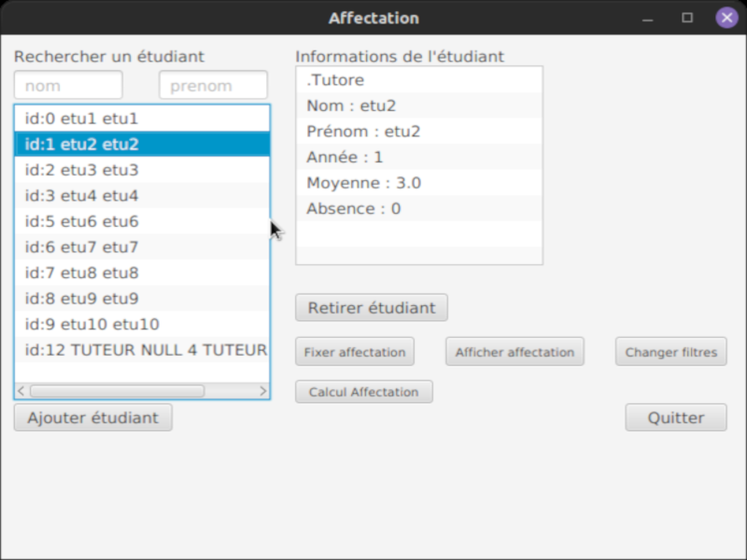
Task: Run Calcul Affectation
Action: (x=364, y=392)
